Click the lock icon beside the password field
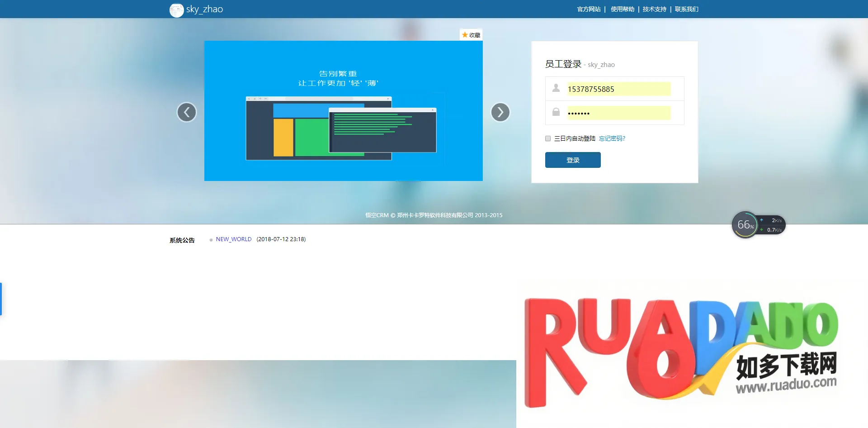The width and height of the screenshot is (868, 428). pos(556,112)
